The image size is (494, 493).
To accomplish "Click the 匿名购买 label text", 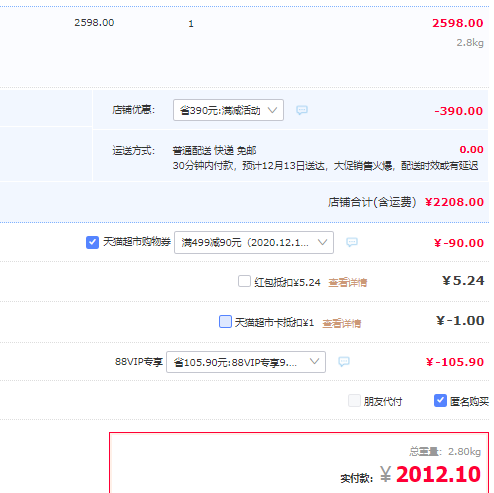I will click(x=469, y=402).
